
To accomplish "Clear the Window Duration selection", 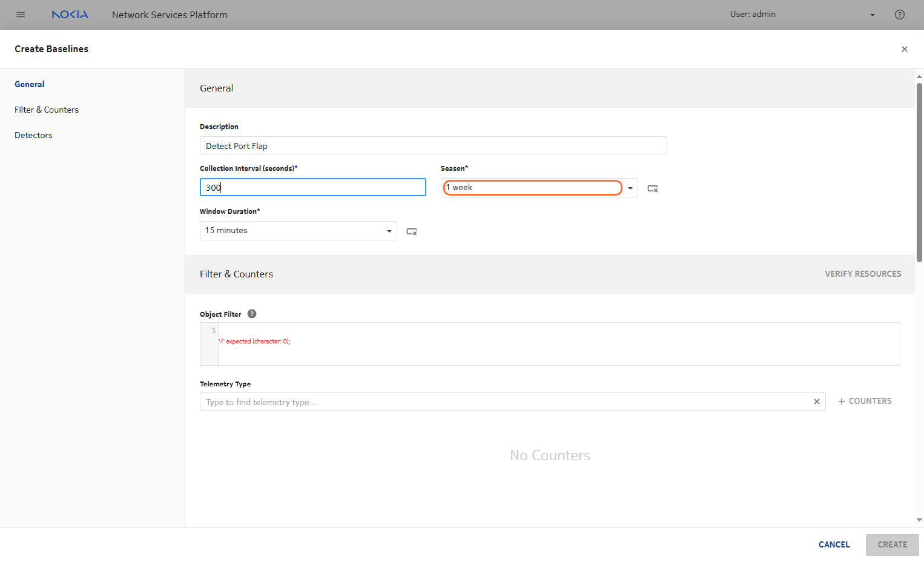I will [x=412, y=231].
